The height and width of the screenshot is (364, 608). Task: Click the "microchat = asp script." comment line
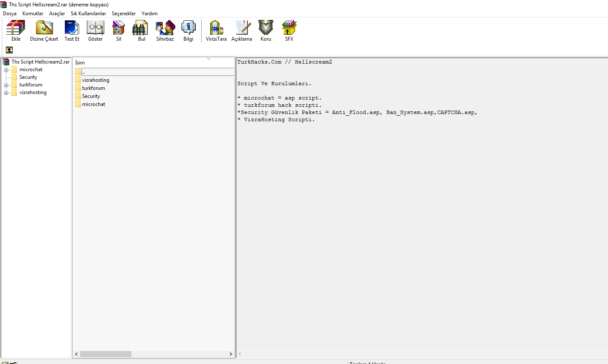point(280,98)
